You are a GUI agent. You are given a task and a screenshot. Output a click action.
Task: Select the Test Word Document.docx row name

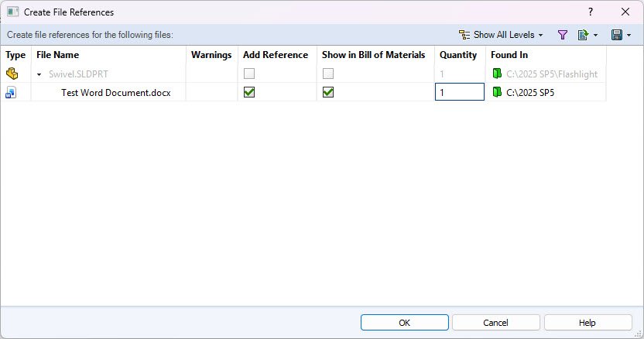(116, 93)
